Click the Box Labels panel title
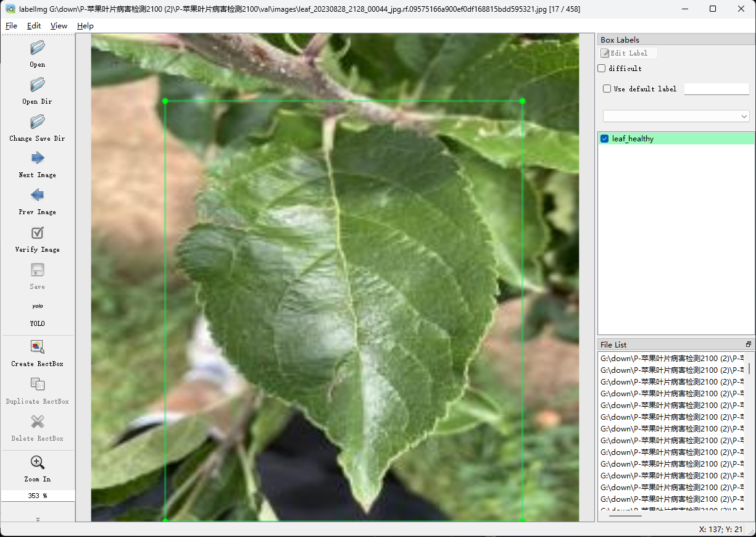This screenshot has width=756, height=537. pos(620,40)
